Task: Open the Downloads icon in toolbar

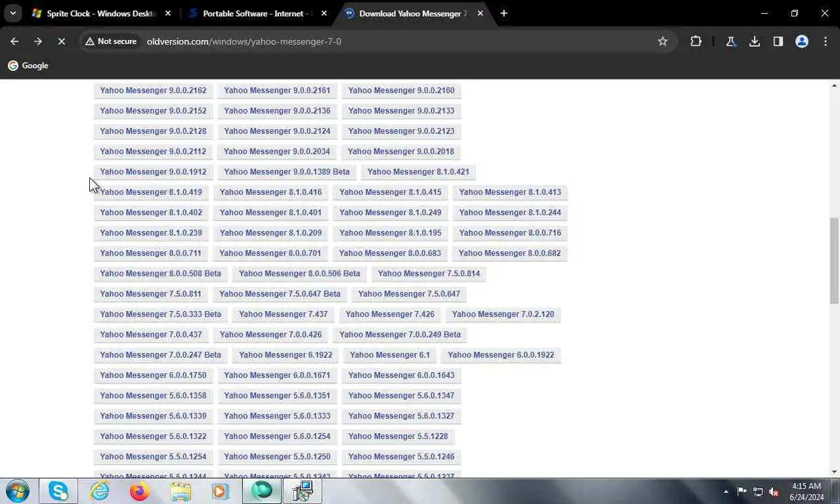Action: 755,41
